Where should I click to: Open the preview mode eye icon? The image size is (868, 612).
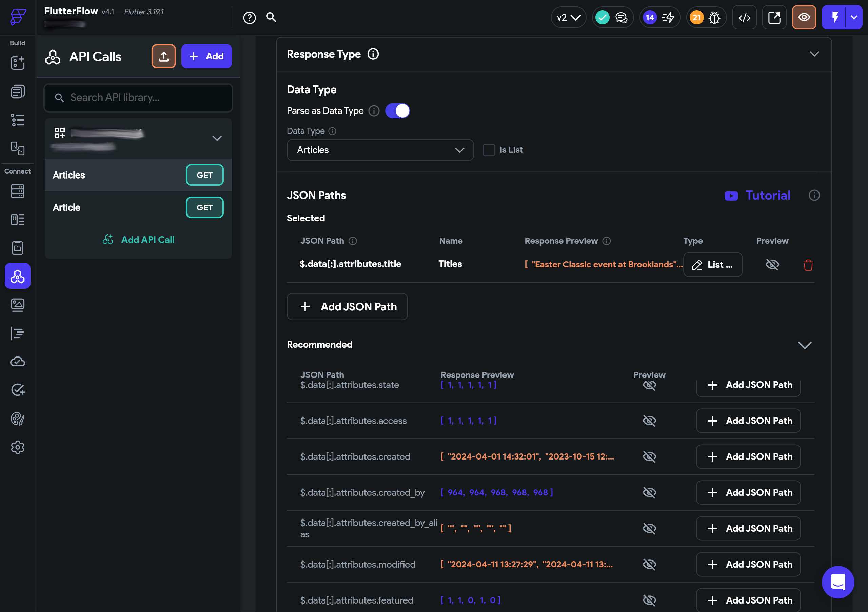(x=804, y=17)
